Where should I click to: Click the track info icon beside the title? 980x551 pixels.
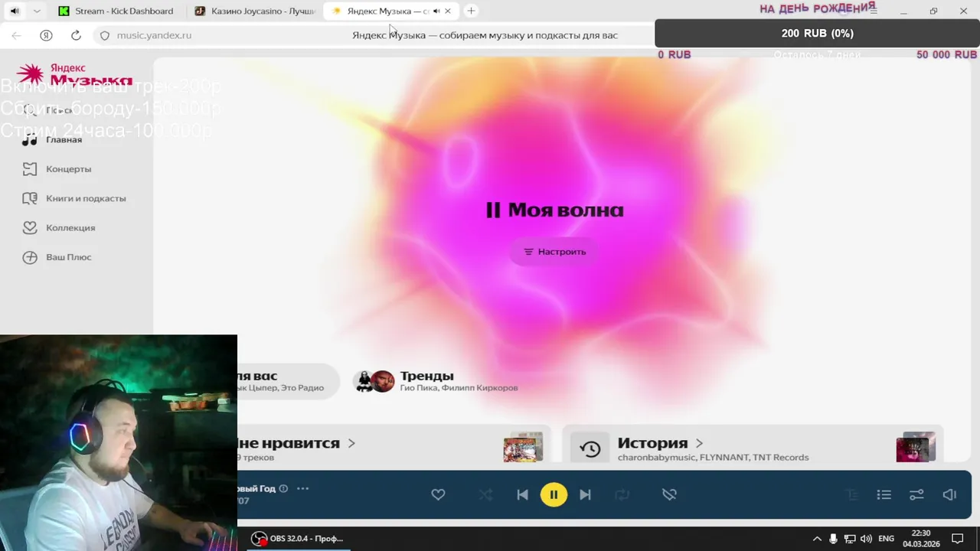coord(283,488)
